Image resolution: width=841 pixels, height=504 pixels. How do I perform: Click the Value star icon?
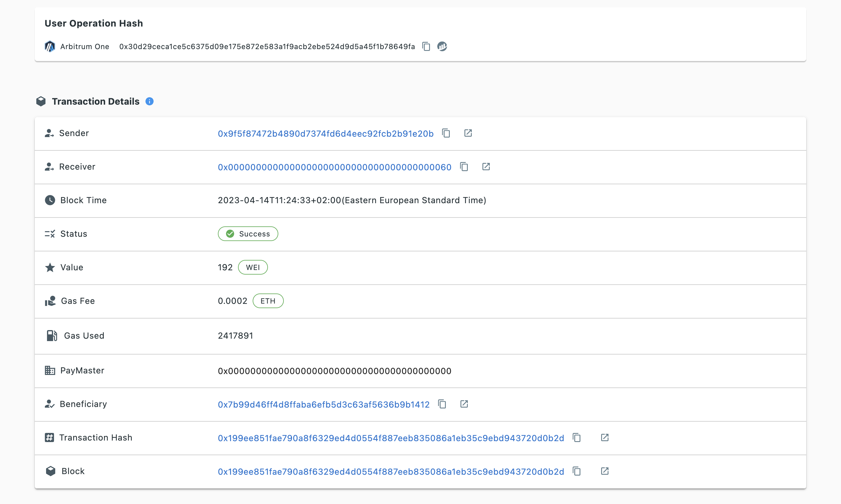tap(50, 268)
